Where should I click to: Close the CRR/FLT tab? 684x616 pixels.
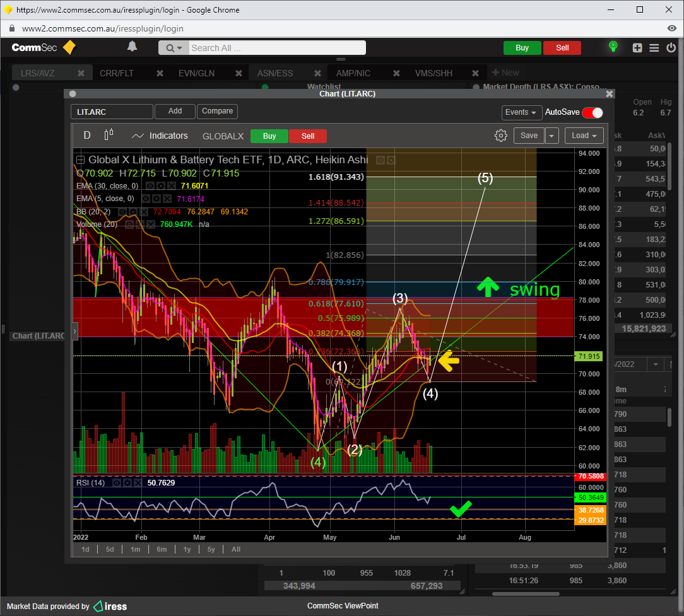coord(160,73)
